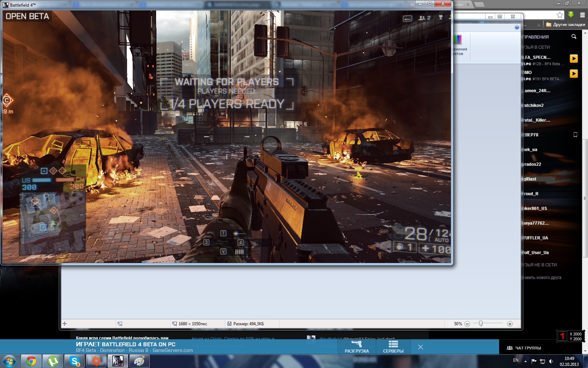Open Skype from taskbar

[75, 361]
